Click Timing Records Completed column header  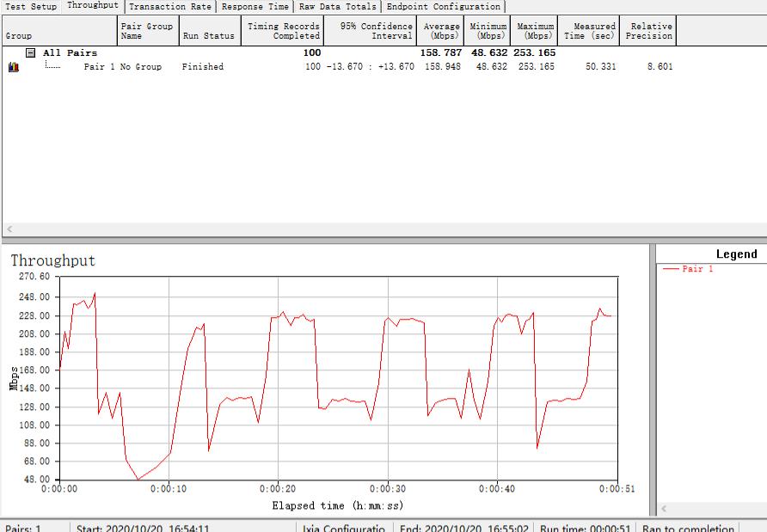pos(282,31)
